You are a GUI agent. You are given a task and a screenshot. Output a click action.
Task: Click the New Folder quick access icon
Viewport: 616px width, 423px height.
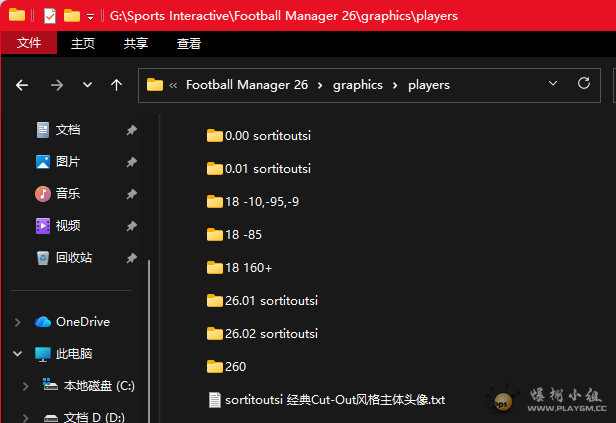tap(72, 16)
